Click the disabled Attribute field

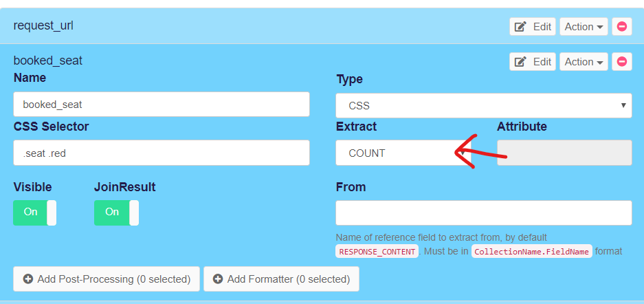564,153
